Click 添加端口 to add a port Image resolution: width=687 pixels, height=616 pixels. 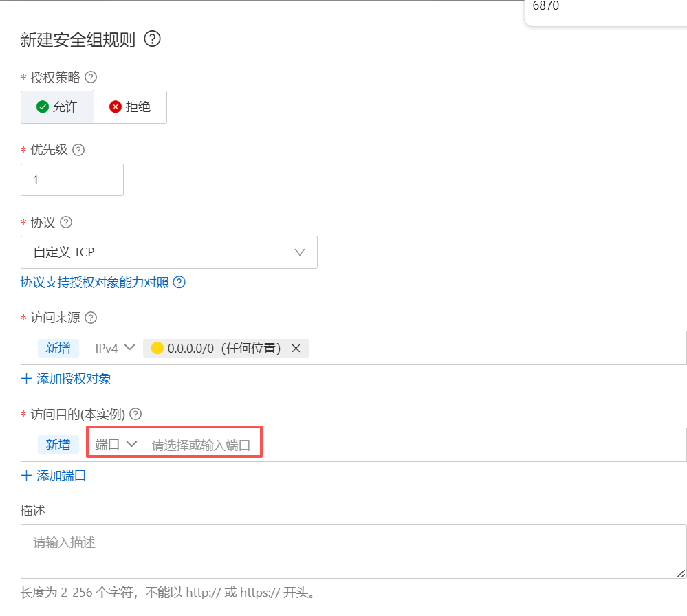[54, 476]
